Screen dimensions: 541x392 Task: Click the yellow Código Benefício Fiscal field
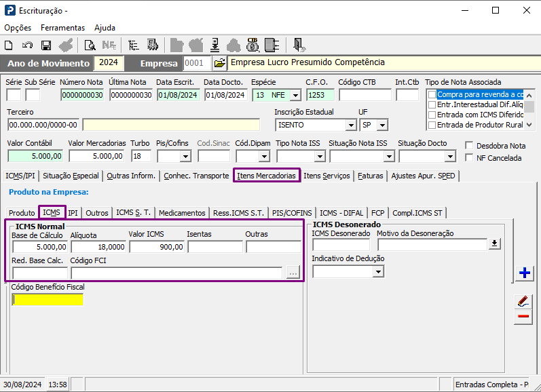[48, 299]
